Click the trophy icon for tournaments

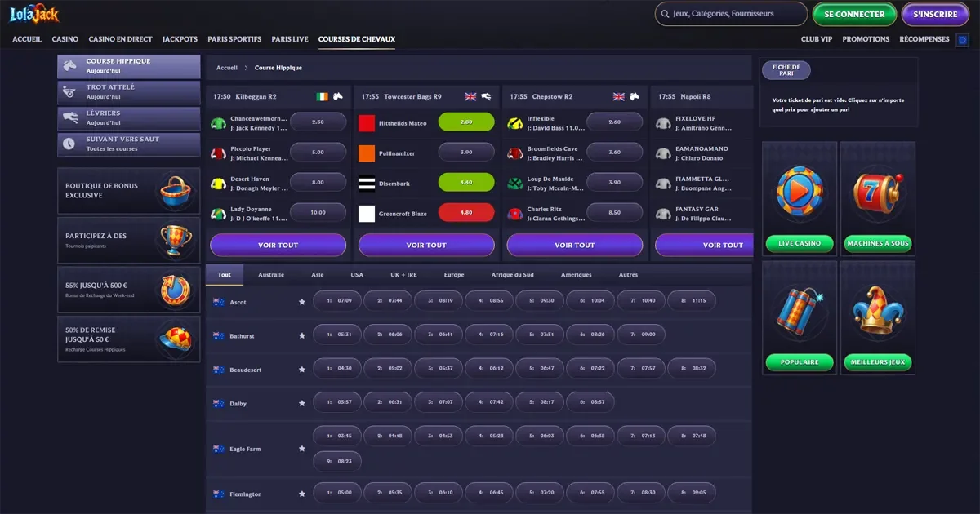click(x=175, y=240)
